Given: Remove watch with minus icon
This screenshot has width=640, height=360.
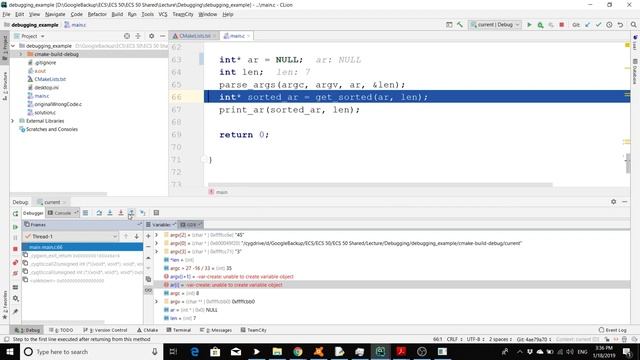Looking at the screenshot, I should pos(148,247).
